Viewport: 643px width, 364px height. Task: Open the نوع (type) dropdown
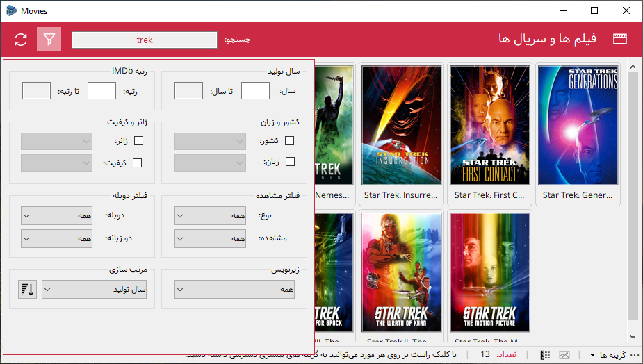point(211,215)
